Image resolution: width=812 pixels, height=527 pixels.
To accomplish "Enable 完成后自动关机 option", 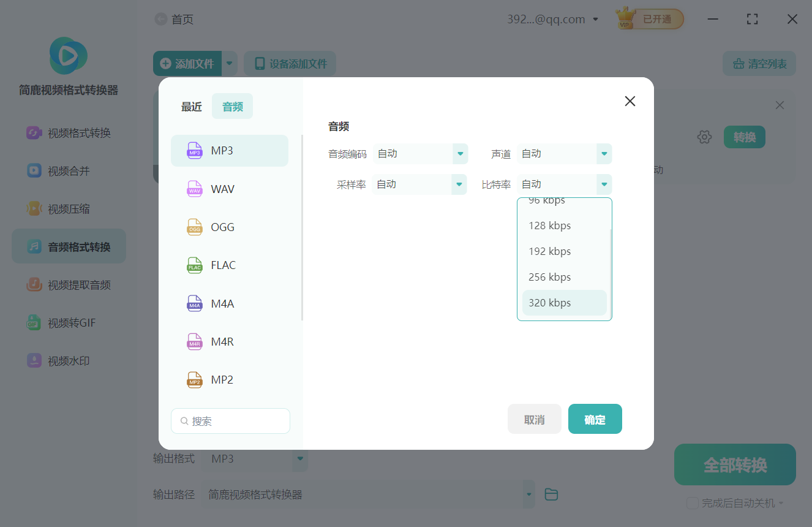I will click(693, 502).
